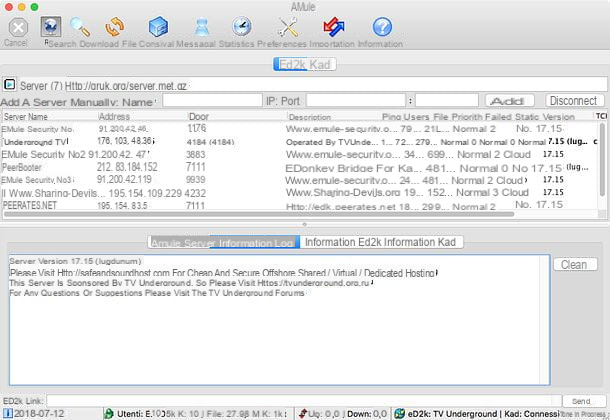This screenshot has height=420, width=610.
Task: Open the server.met.gz URL link
Action: coord(126,86)
